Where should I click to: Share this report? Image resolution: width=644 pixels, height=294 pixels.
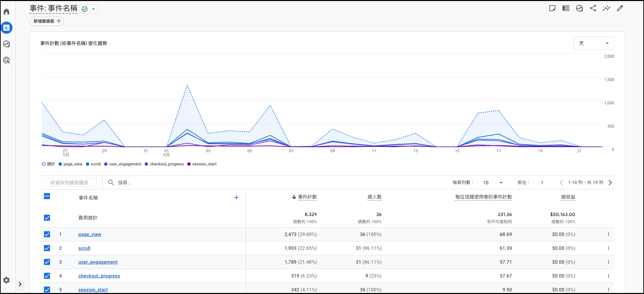click(x=593, y=8)
